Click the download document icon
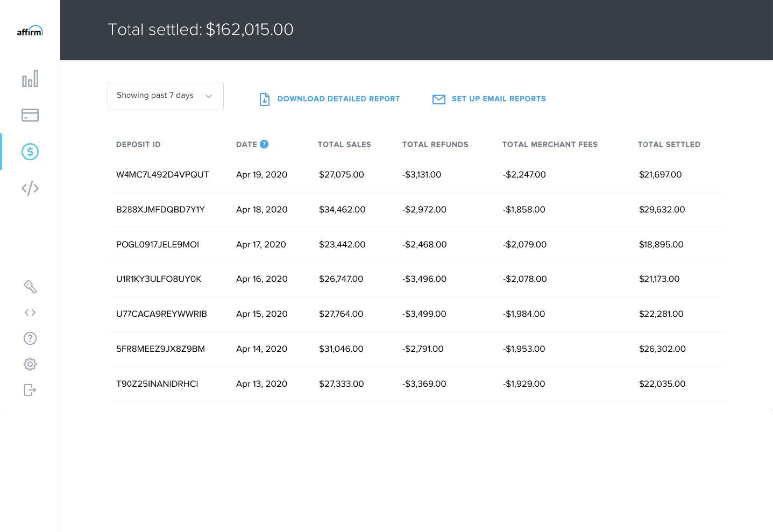Image resolution: width=773 pixels, height=532 pixels. click(x=265, y=99)
